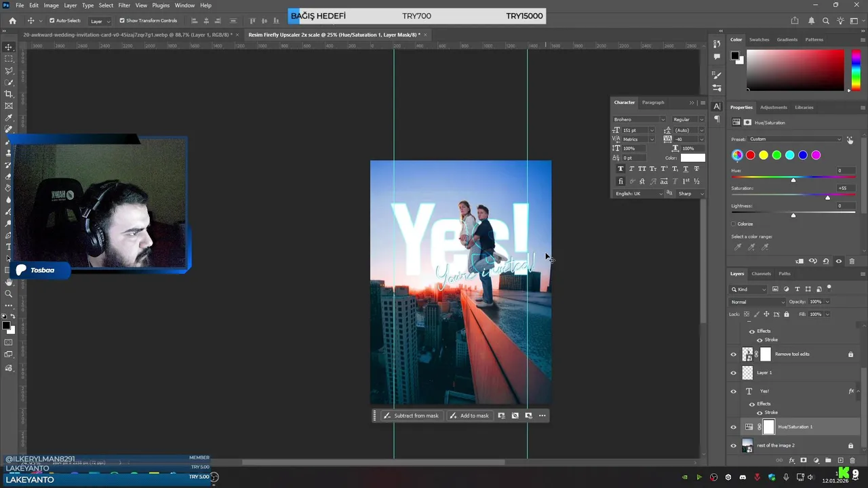Click the on-image adjustment hand tool

(x=850, y=140)
